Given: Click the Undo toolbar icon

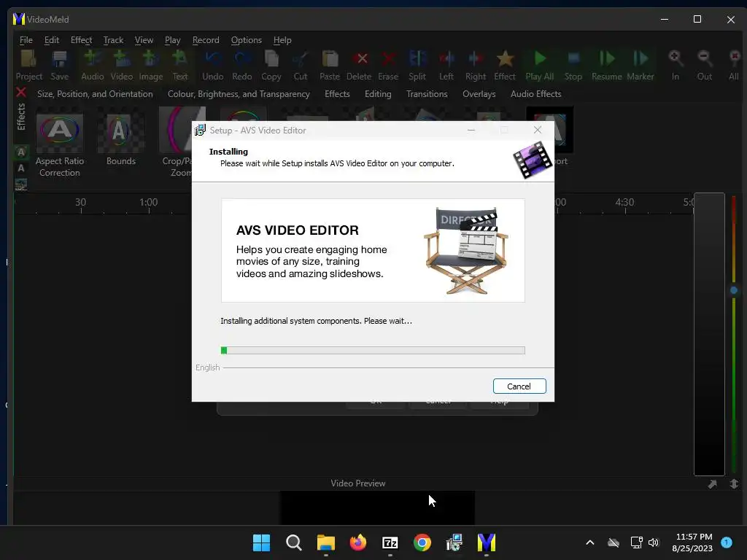Looking at the screenshot, I should click(x=212, y=66).
